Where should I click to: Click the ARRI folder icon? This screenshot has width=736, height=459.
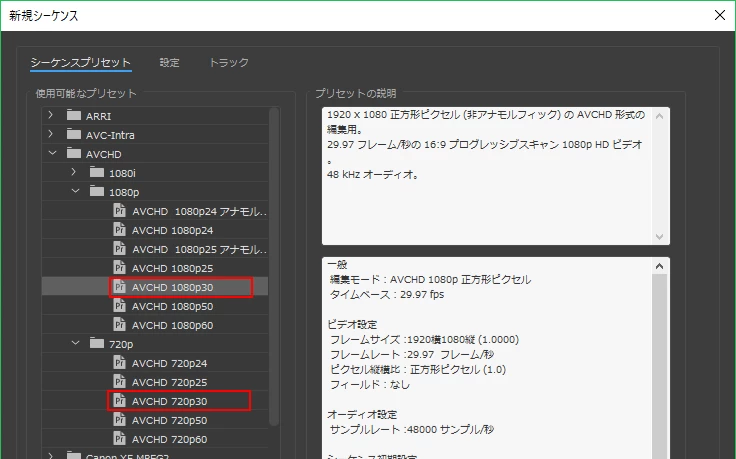coord(74,115)
